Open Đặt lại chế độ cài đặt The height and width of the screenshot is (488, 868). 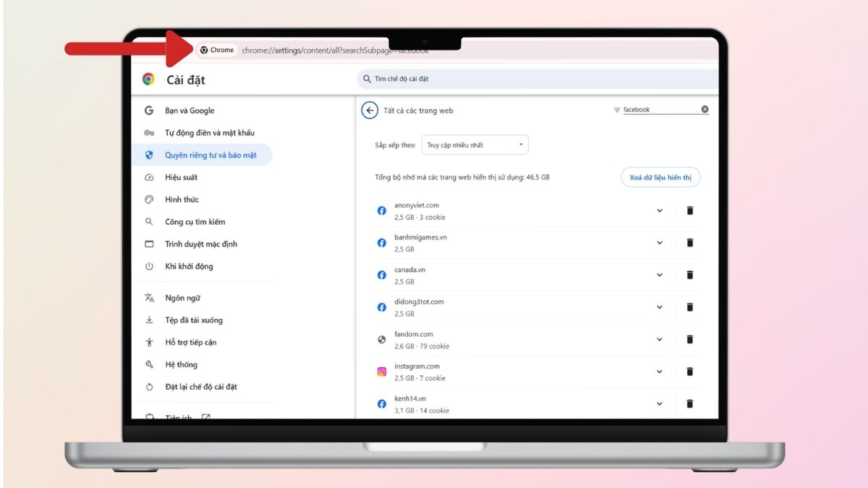[x=202, y=387]
